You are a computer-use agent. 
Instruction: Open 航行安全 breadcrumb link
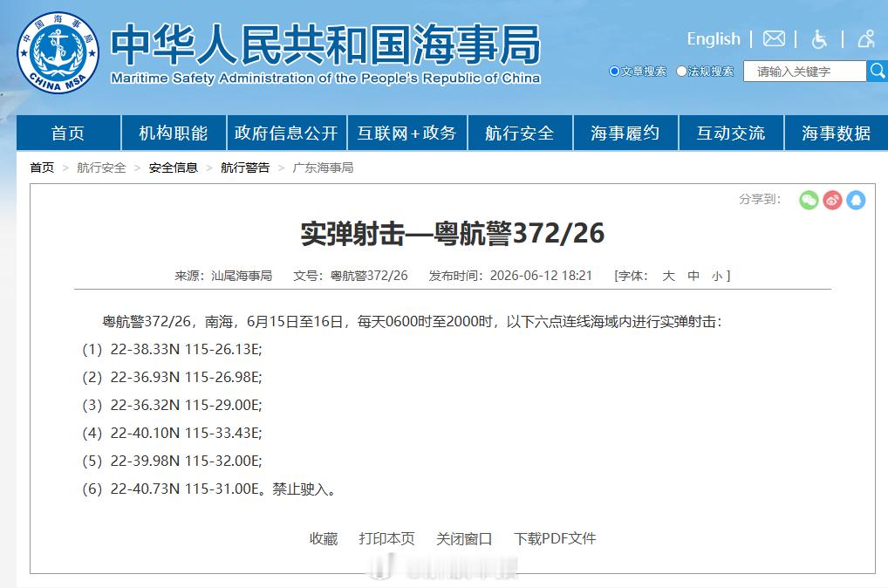click(x=101, y=168)
